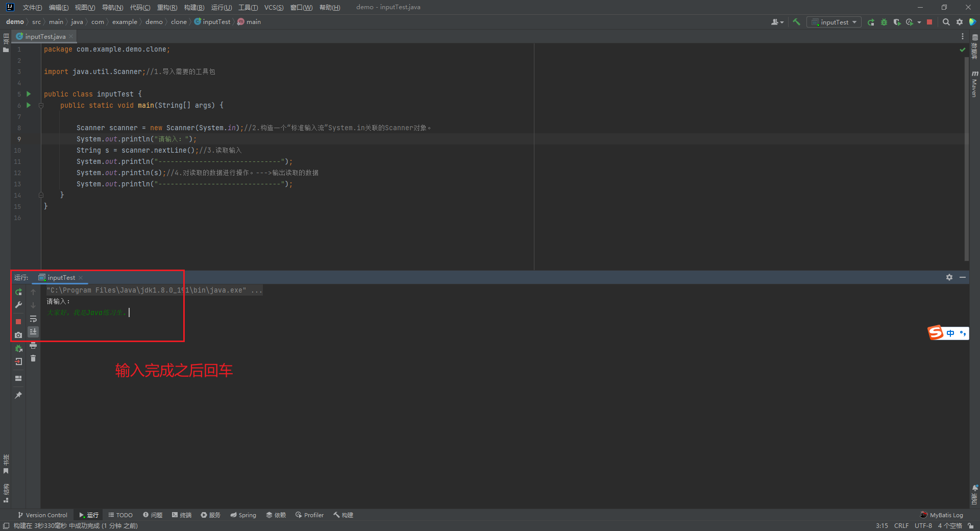Toggle read-only lock in status bar

coord(971,525)
